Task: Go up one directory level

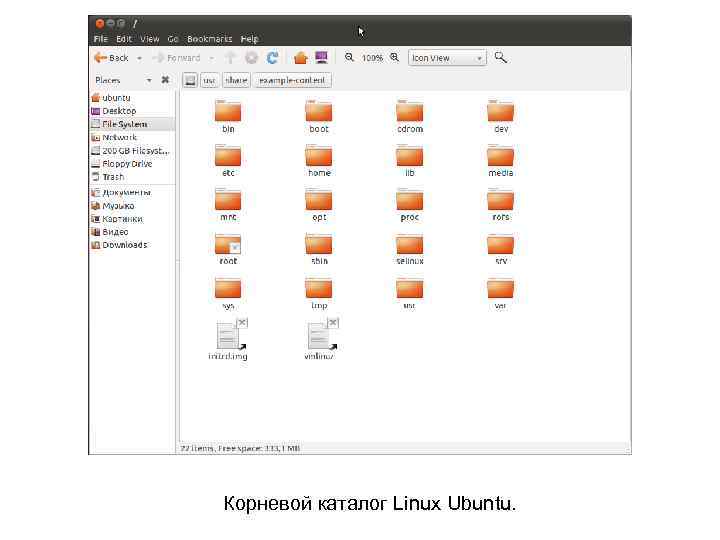Action: click(x=231, y=57)
